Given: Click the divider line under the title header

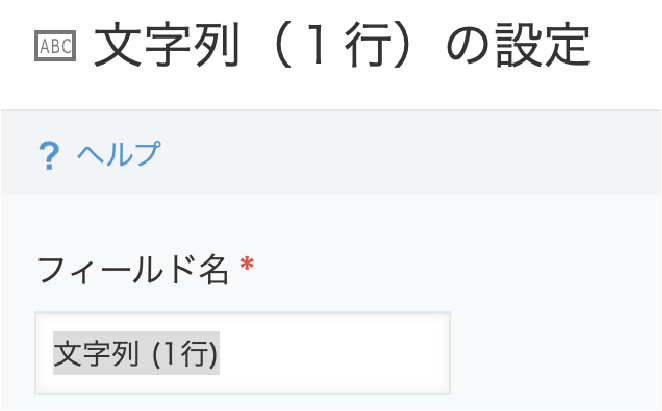Looking at the screenshot, I should [x=331, y=110].
